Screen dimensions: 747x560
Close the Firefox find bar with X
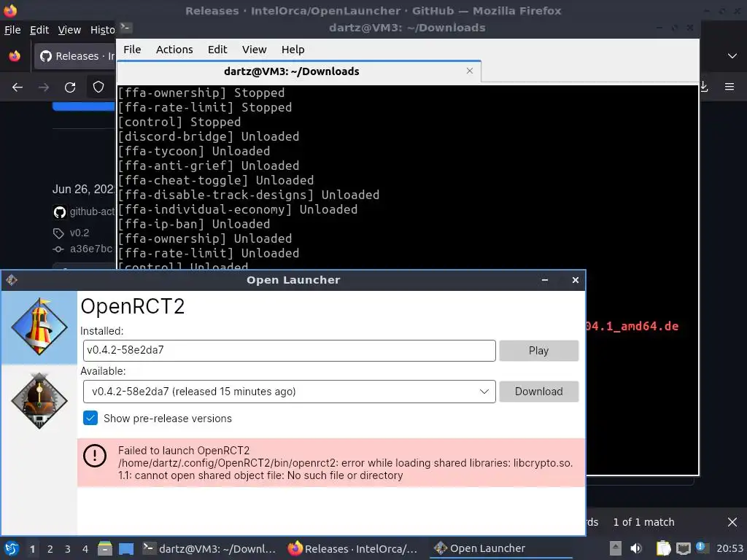[732, 522]
